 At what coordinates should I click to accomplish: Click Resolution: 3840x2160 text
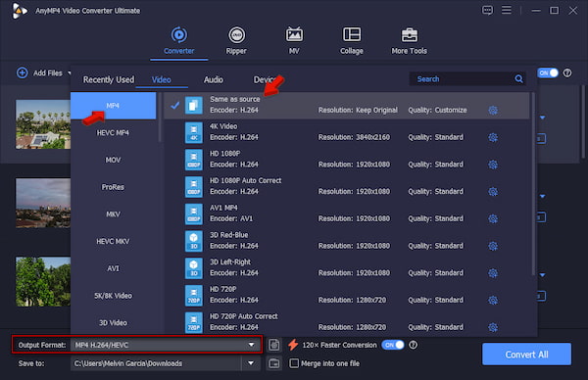[x=354, y=137]
